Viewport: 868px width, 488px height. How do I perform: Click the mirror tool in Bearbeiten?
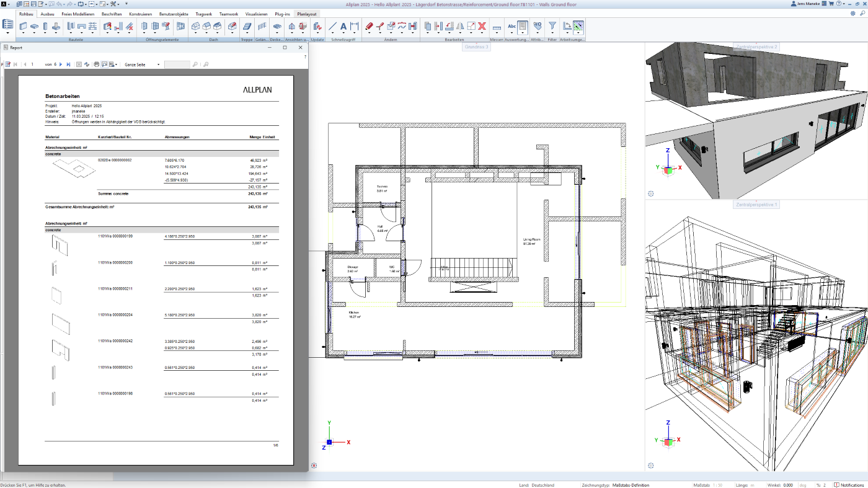(460, 26)
